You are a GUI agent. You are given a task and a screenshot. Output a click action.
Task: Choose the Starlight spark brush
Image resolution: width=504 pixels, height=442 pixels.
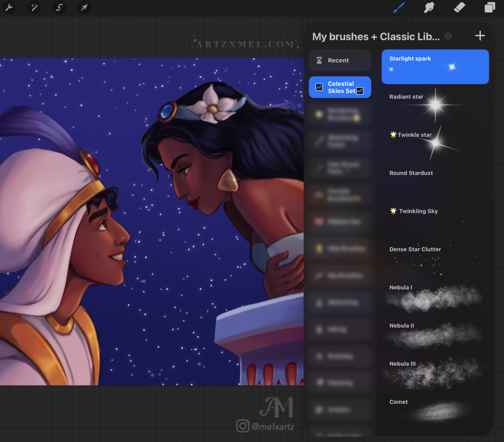click(x=435, y=67)
